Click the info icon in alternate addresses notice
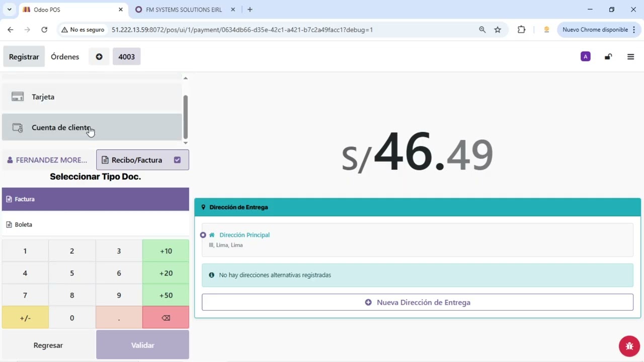 (x=211, y=275)
